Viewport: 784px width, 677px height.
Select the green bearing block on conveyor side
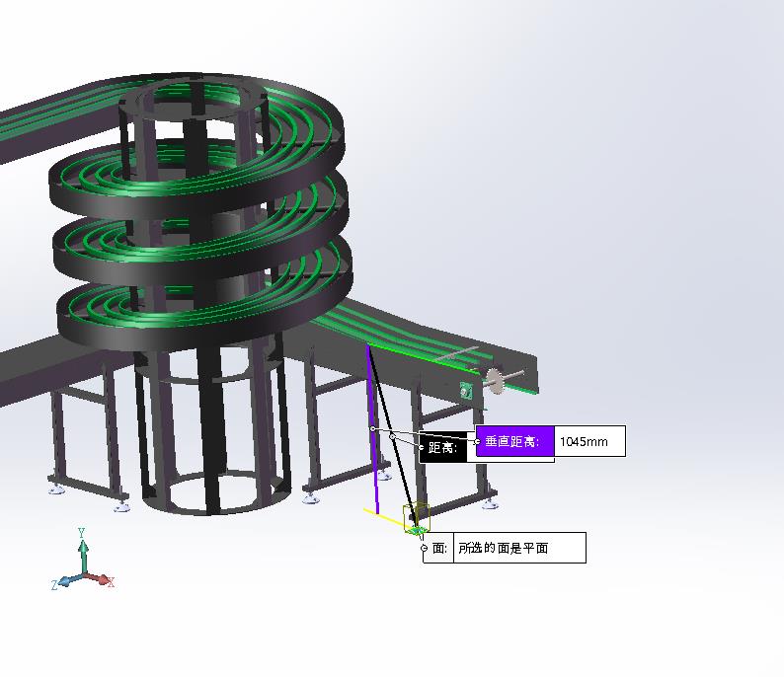point(466,390)
